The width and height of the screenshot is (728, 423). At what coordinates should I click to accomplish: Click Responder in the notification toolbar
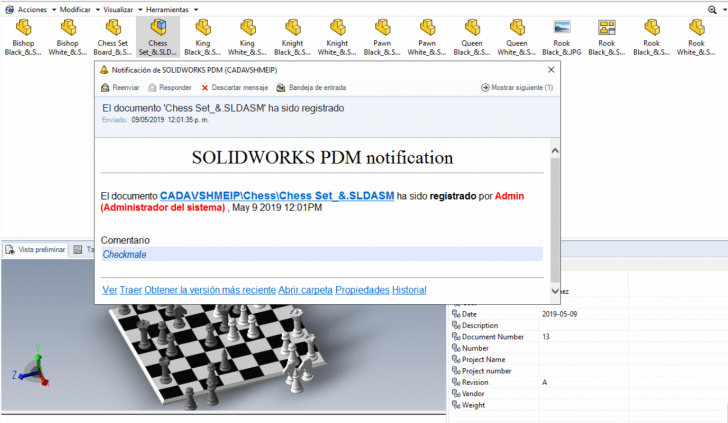pyautogui.click(x=169, y=87)
